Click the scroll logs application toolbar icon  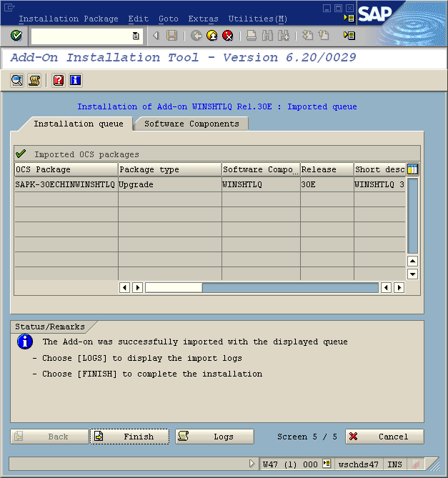click(34, 81)
